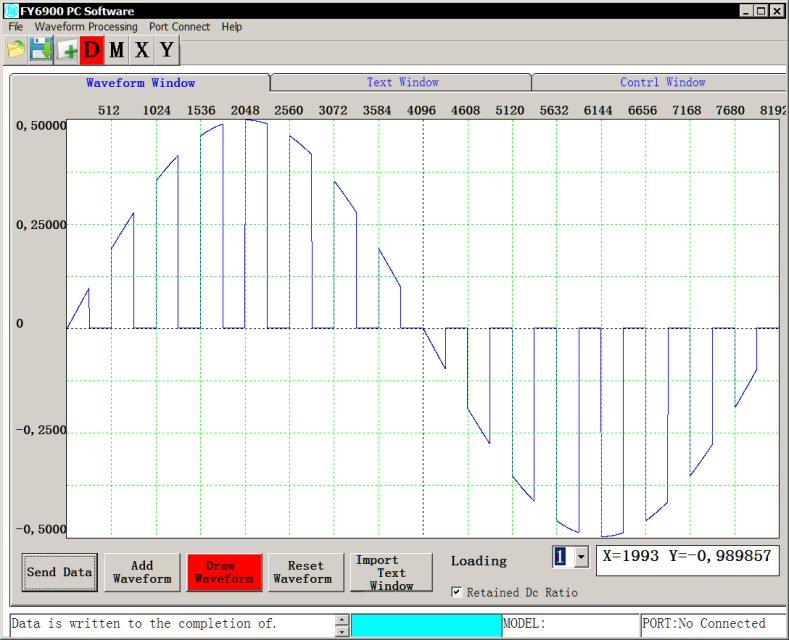Click the open file folder icon
Image resolution: width=789 pixels, height=640 pixels.
(16, 50)
